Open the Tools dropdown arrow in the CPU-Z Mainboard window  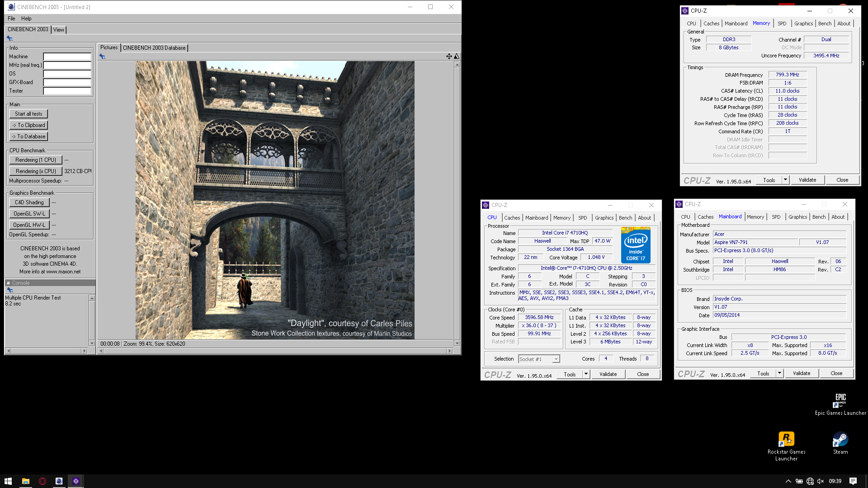point(779,373)
